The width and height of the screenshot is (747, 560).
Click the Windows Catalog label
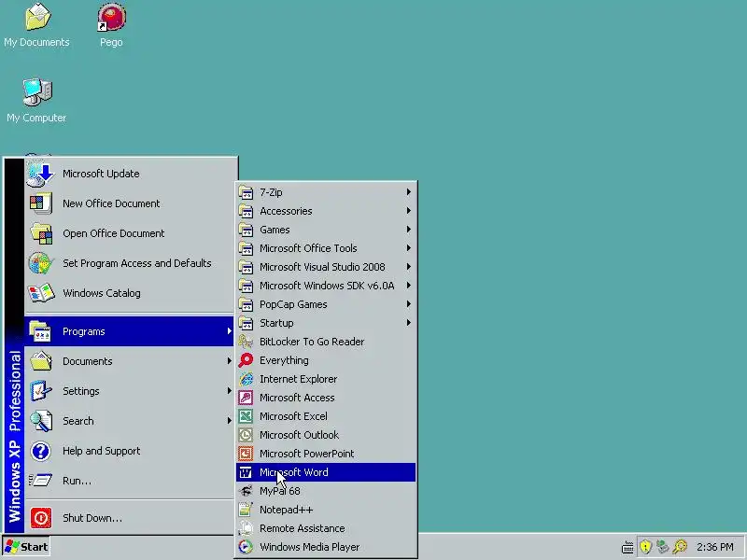pos(102,293)
